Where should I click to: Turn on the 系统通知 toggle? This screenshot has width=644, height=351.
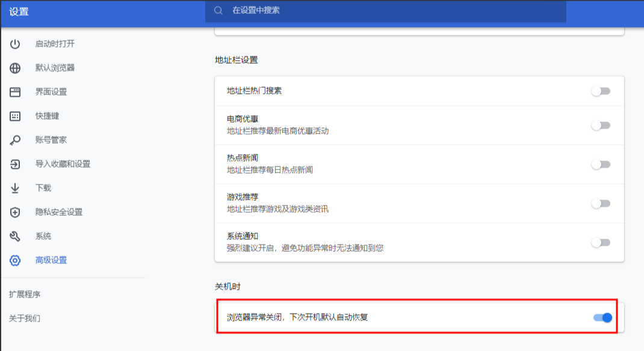point(601,242)
